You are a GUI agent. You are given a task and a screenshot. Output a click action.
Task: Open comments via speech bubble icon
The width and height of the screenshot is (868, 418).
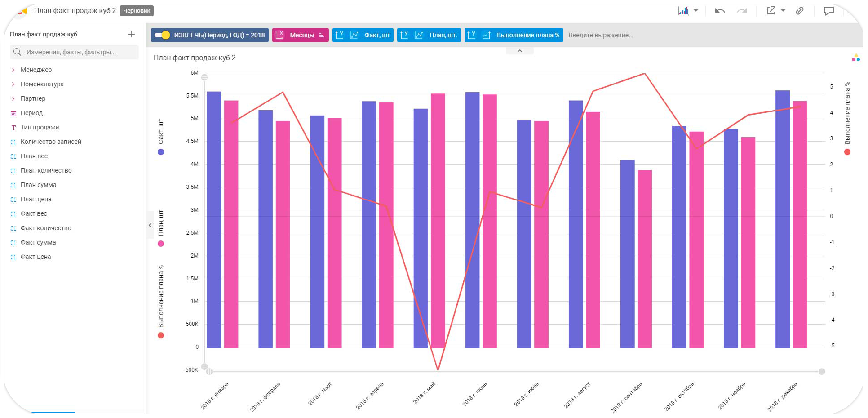point(828,11)
